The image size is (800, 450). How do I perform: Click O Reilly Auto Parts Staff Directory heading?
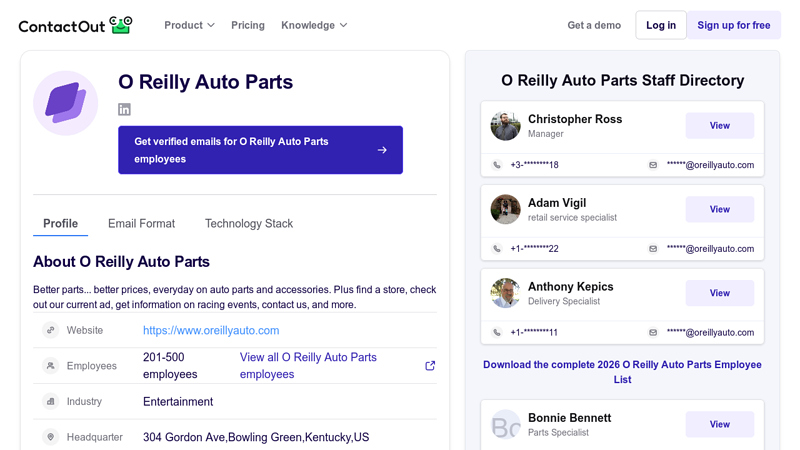pos(622,80)
